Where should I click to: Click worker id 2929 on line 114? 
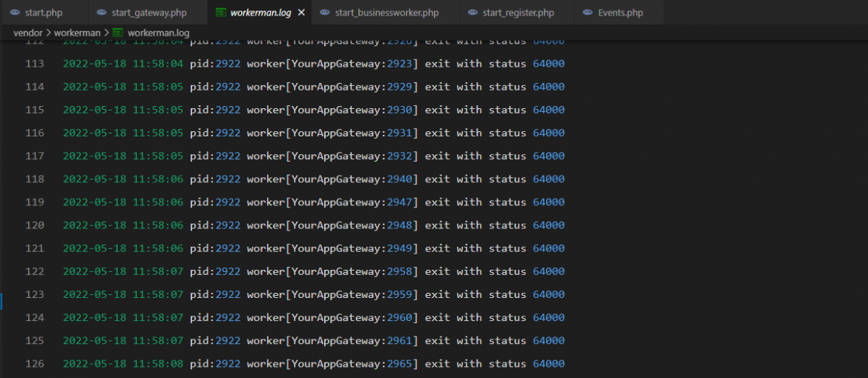[x=400, y=87]
